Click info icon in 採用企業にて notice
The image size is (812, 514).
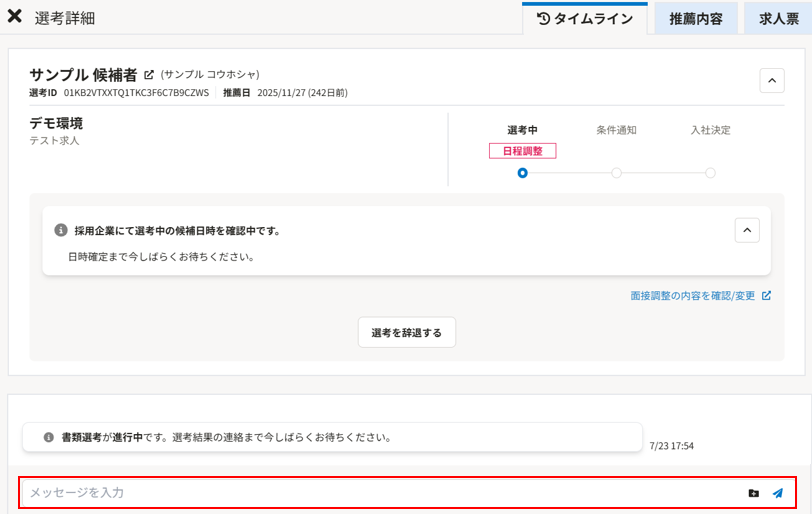pyautogui.click(x=61, y=230)
